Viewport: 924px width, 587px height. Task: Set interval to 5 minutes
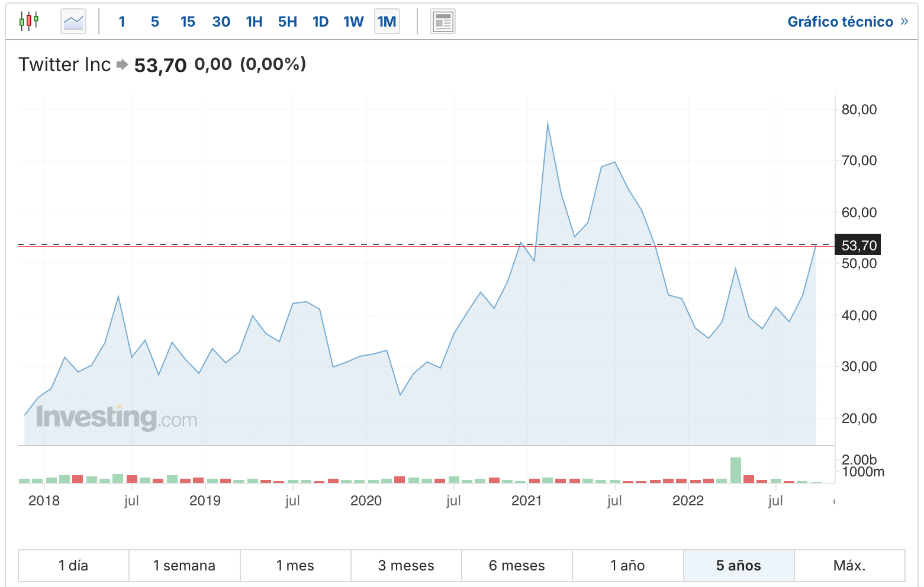coord(155,22)
